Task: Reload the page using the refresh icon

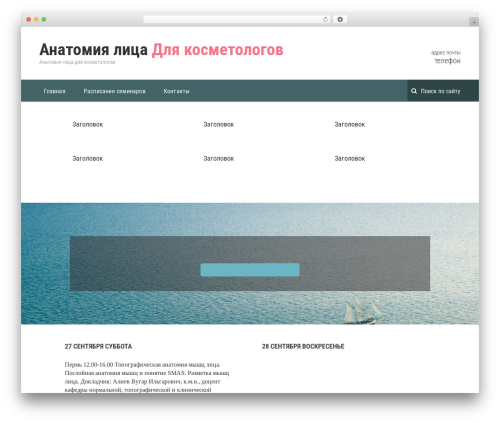Action: pos(325,20)
